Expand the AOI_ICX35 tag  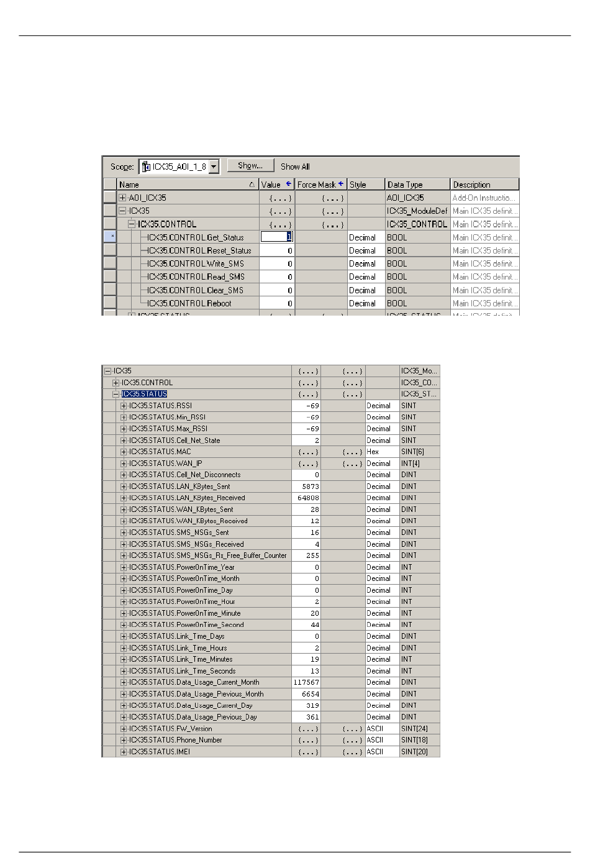click(122, 198)
